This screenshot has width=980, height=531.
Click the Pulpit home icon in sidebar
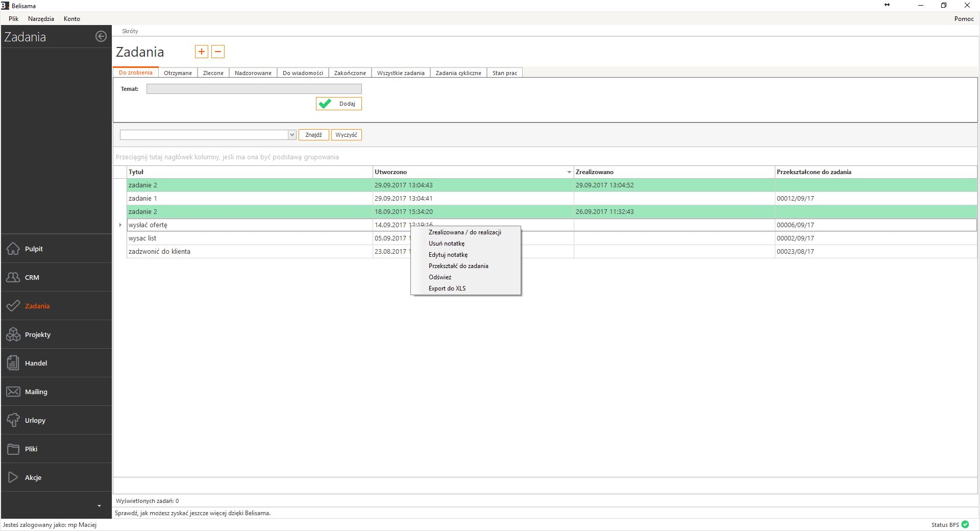click(13, 249)
